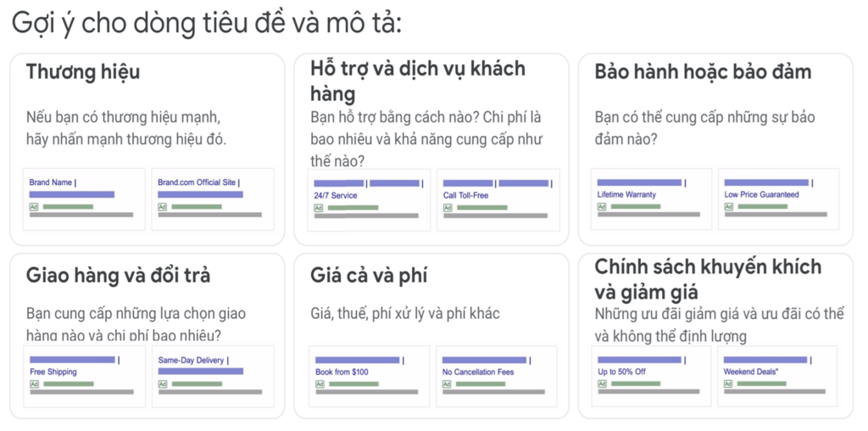Viewport: 868px width, 431px height.
Task: Open the Bảo hành hoặc bảo đảm heading
Action: pos(703,72)
